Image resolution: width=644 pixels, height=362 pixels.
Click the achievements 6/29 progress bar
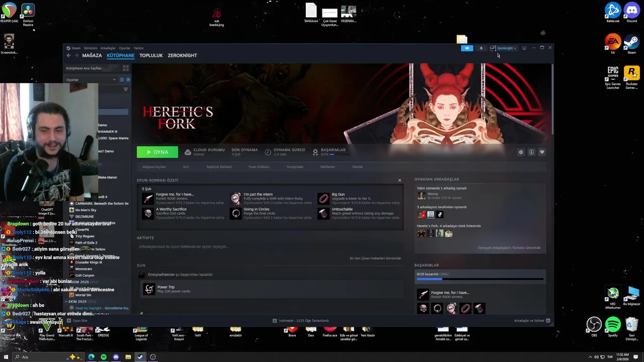click(x=479, y=279)
